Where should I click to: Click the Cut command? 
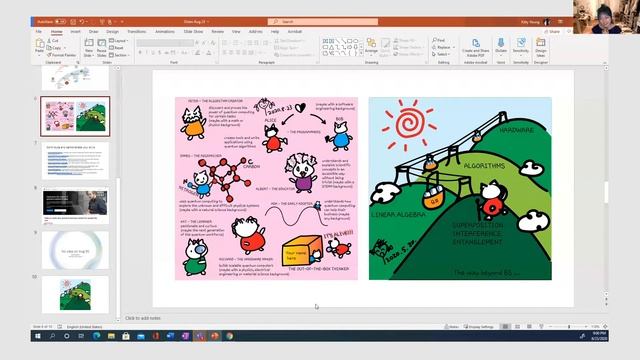pos(53,41)
